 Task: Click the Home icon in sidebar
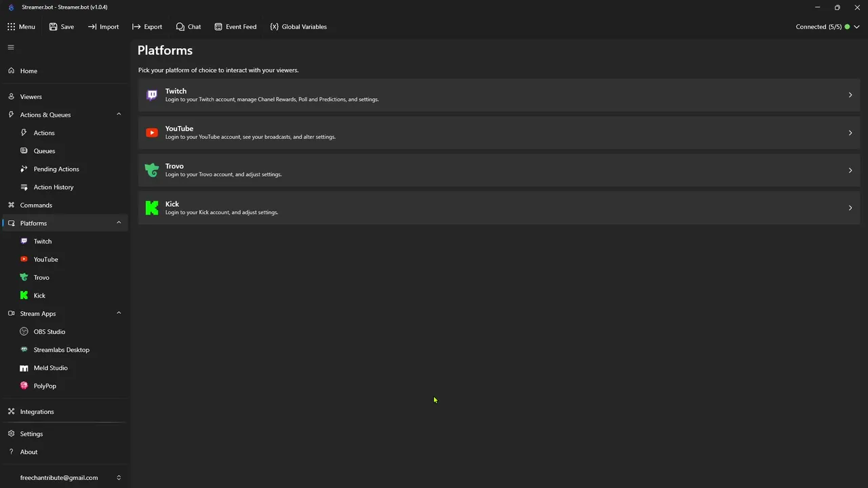11,70
